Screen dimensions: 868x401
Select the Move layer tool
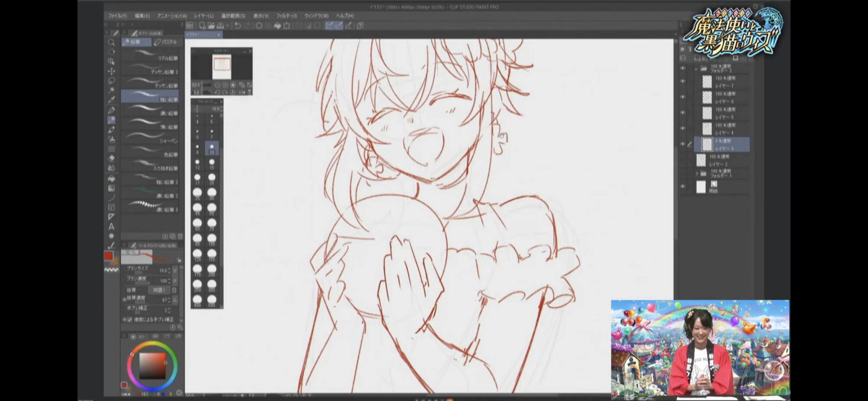click(111, 71)
